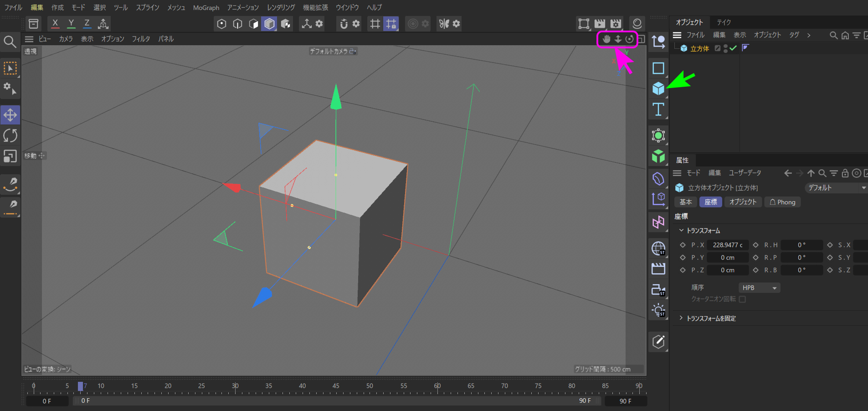The image size is (868, 411).
Task: Open the HPB rotation order dropdown
Action: (x=759, y=288)
